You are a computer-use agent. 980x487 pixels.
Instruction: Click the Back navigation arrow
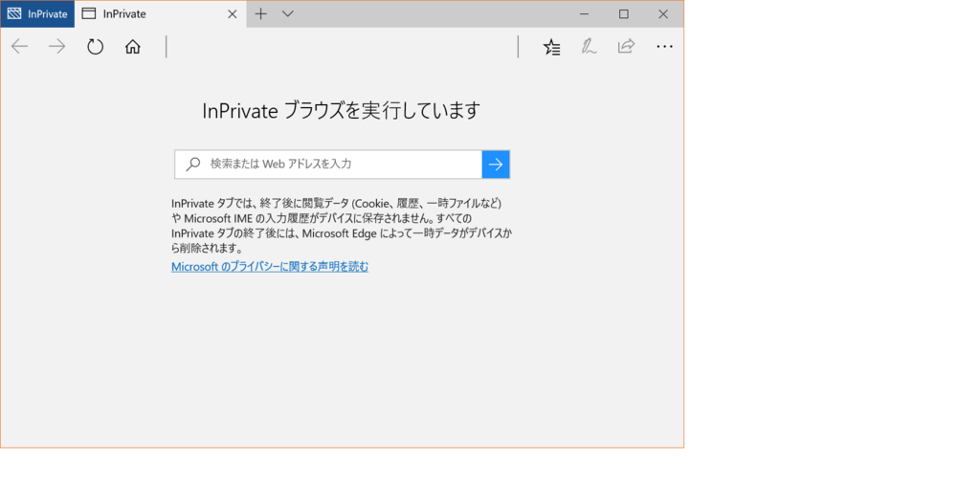(x=19, y=46)
